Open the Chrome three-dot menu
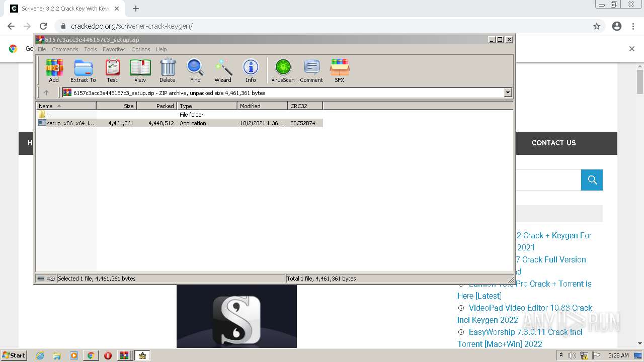Image resolution: width=644 pixels, height=362 pixels. click(x=633, y=26)
